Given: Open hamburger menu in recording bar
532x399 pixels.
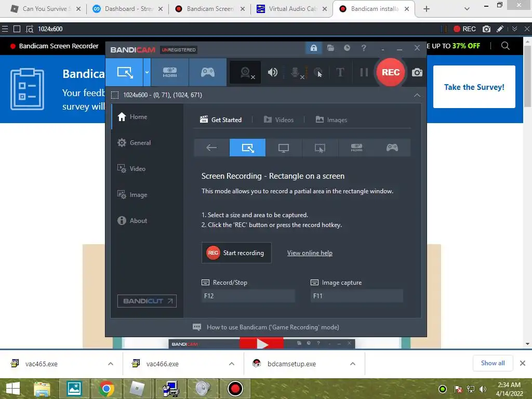Looking at the screenshot, I should pyautogui.click(x=5, y=29).
